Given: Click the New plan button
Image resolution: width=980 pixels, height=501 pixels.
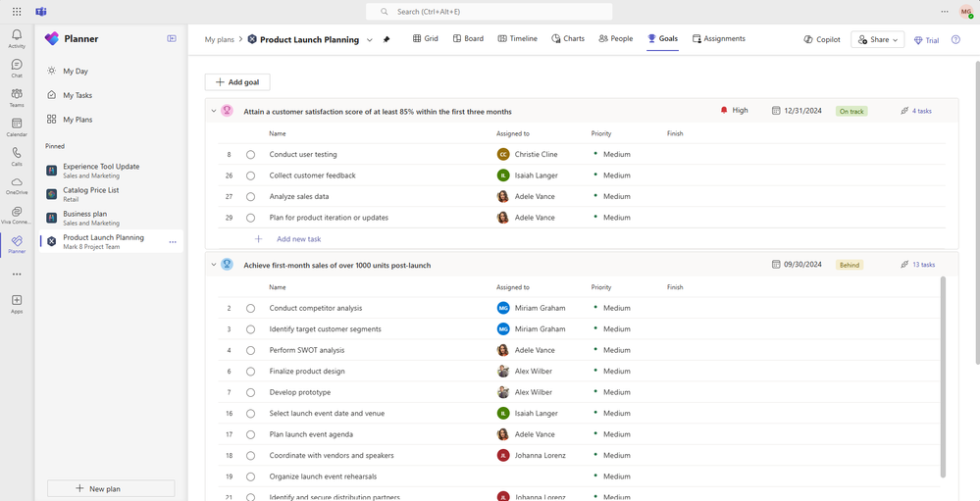Looking at the screenshot, I should click(x=111, y=488).
